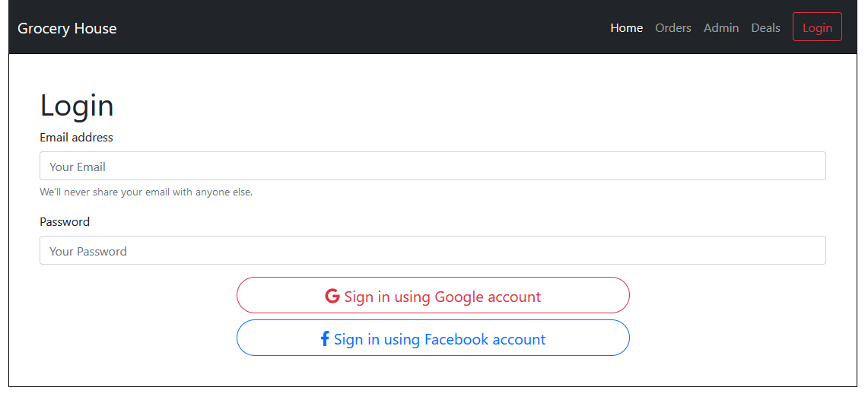Click the Password field label
This screenshot has width=868, height=416.
(65, 222)
